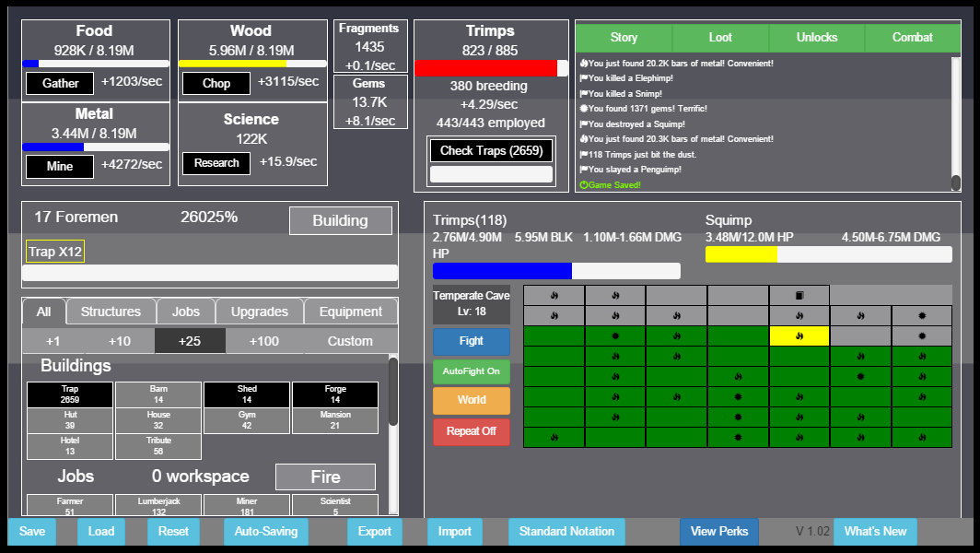The width and height of the screenshot is (980, 553).
Task: Click the gem icon beside the 1371 gems message
Action: (x=583, y=109)
